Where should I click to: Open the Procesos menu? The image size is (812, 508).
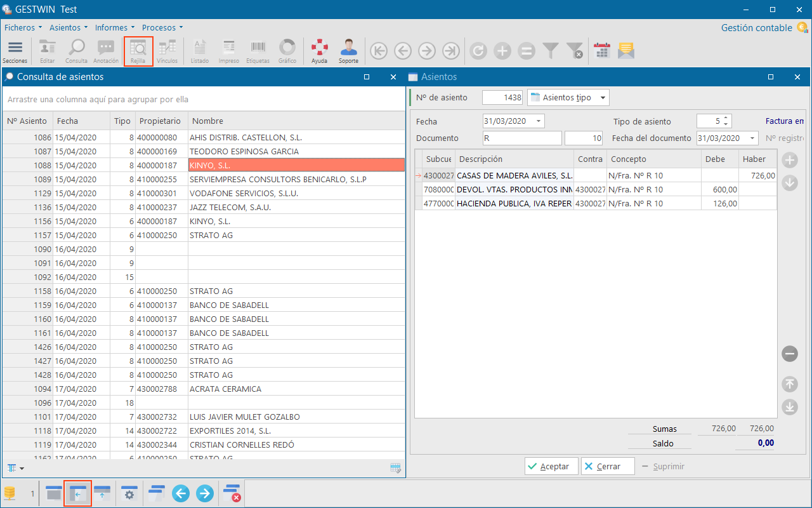[x=162, y=27]
